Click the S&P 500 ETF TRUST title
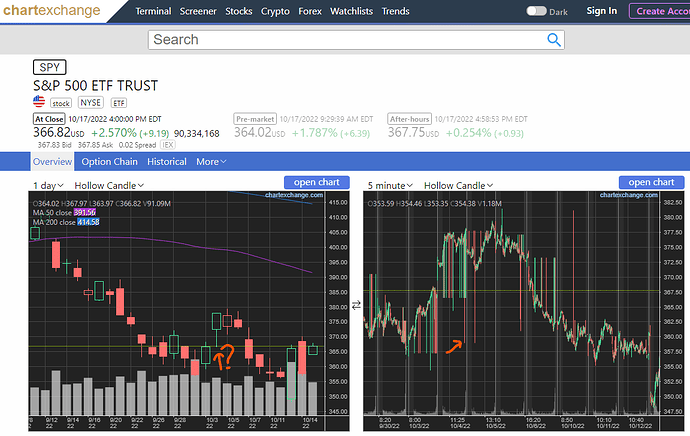This screenshot has width=690, height=436. pos(95,85)
